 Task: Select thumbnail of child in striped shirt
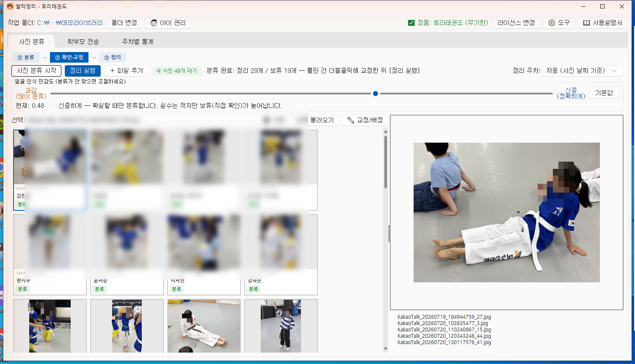tap(281, 326)
